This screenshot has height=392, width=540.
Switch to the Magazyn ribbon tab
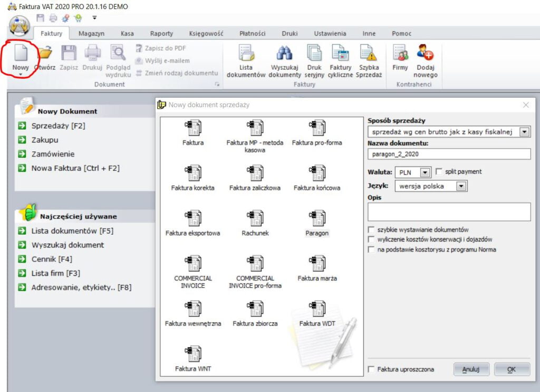[91, 33]
